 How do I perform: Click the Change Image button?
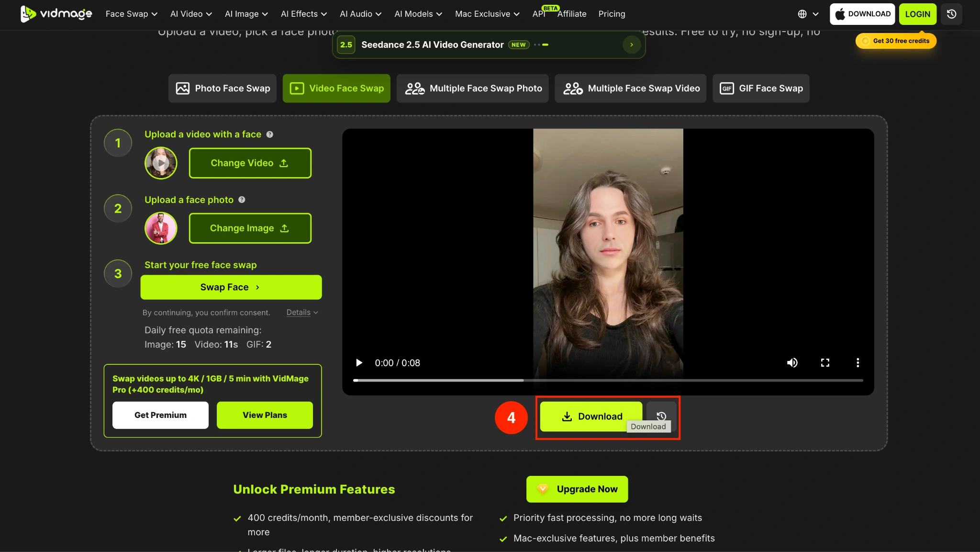(250, 228)
